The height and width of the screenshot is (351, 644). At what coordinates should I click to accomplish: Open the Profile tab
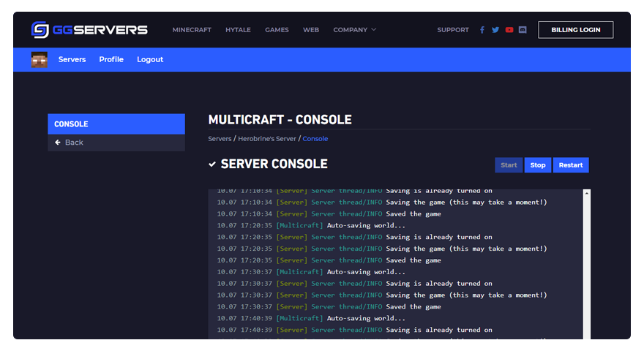tap(111, 59)
